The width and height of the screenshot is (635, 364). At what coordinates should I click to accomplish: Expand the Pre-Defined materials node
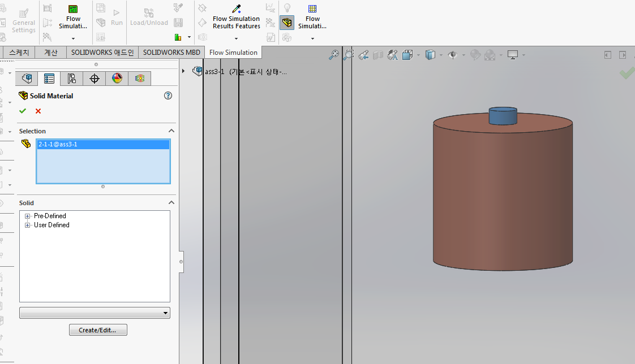tap(28, 216)
